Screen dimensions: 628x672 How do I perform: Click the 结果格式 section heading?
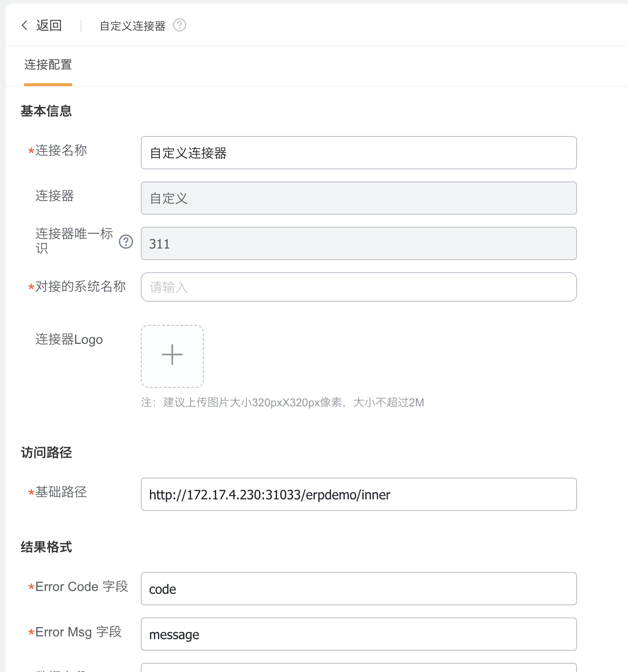click(46, 547)
